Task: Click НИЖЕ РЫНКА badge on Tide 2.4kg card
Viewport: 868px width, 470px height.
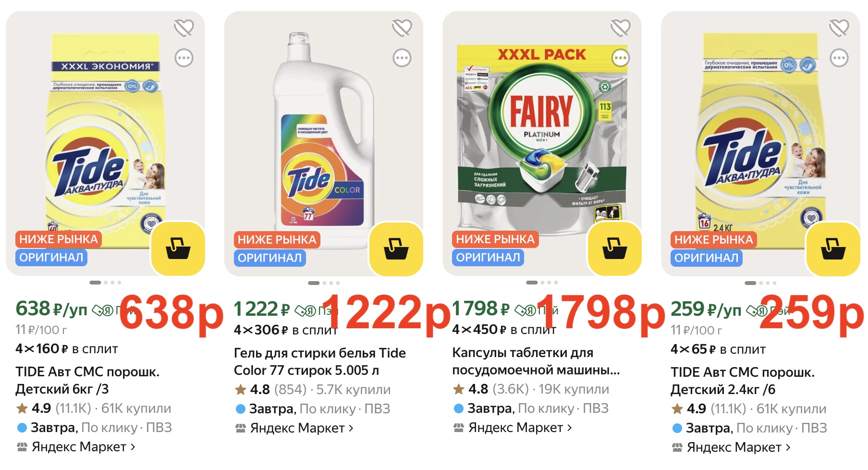Action: [713, 239]
